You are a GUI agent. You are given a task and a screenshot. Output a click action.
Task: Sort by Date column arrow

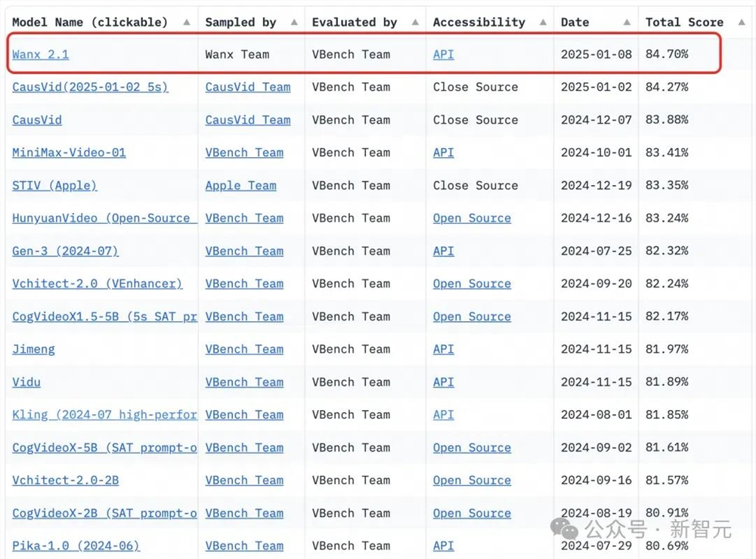[x=627, y=22]
